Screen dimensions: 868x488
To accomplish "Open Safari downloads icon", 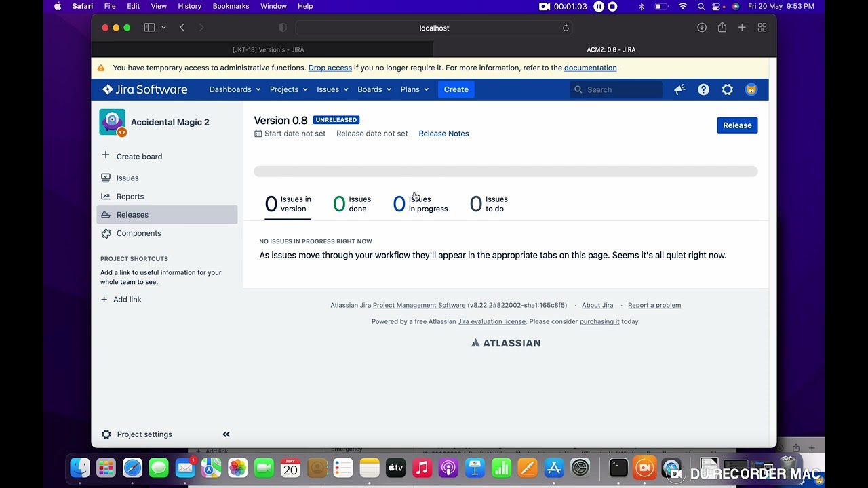I will coord(702,28).
